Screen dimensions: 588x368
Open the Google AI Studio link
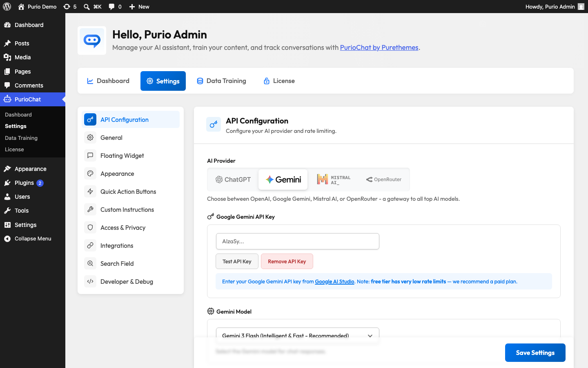click(334, 281)
